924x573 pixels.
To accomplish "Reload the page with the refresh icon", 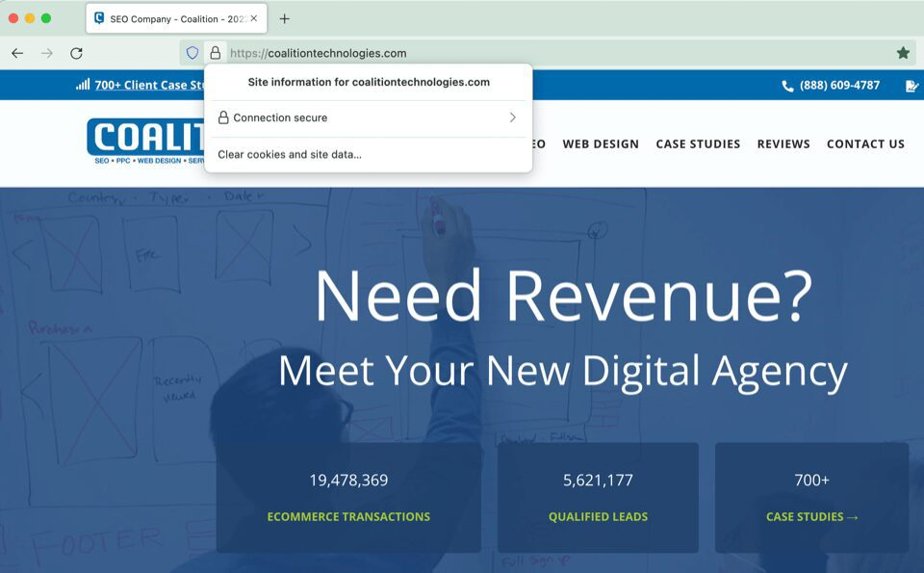I will 76,53.
